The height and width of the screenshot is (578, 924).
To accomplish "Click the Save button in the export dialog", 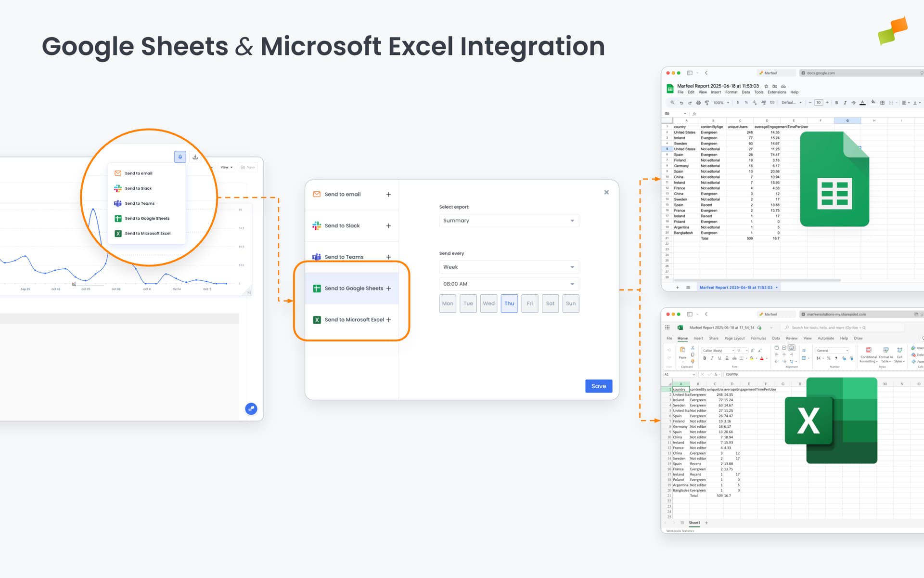I will 598,386.
